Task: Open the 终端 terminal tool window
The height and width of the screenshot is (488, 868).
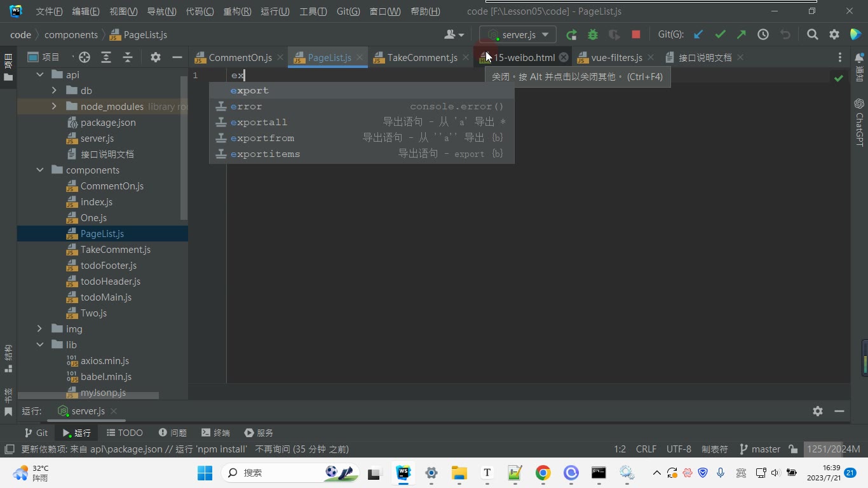Action: coord(215,433)
